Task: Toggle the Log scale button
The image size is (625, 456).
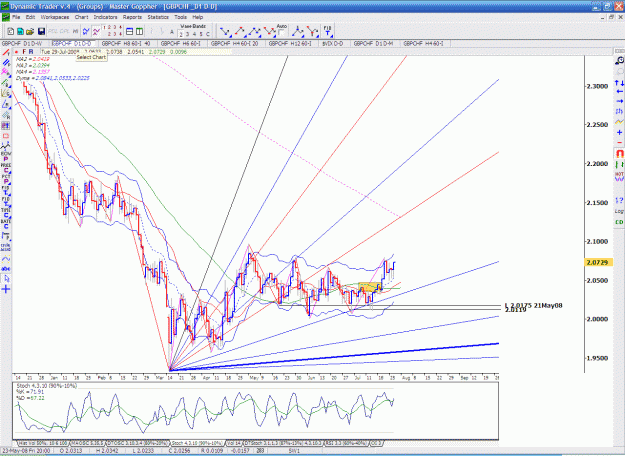Action: point(619,211)
